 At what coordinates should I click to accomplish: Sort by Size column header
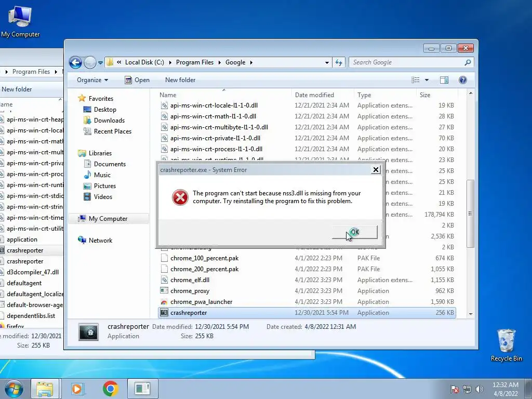425,95
